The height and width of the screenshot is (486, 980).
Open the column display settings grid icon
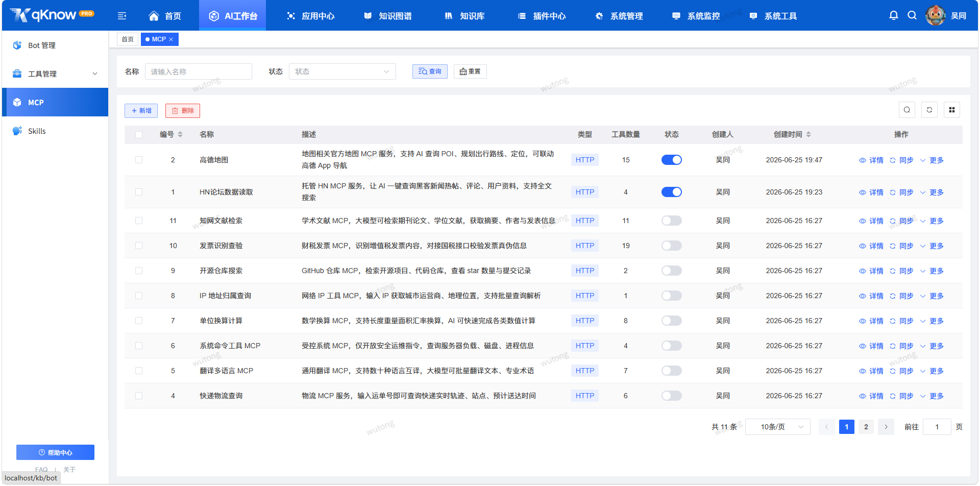952,110
